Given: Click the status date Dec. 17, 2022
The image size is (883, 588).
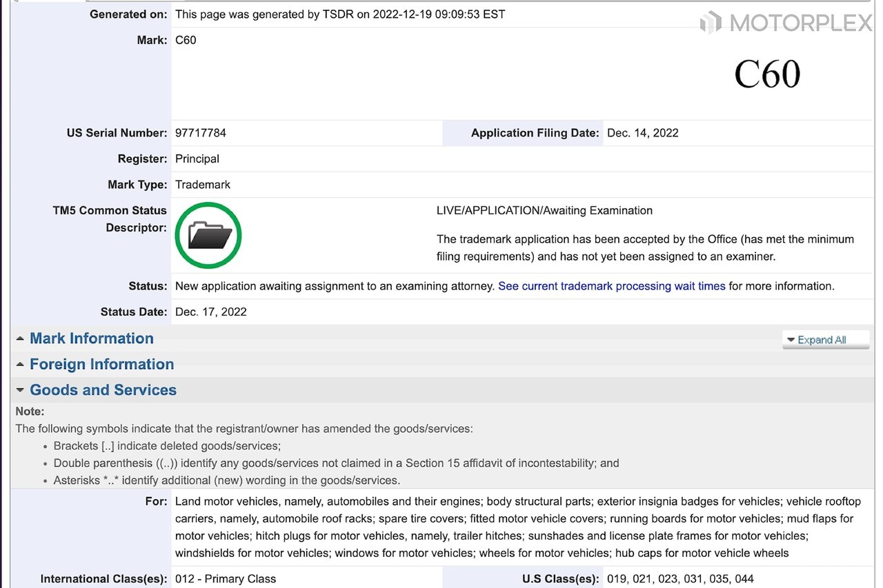Looking at the screenshot, I should click(210, 312).
